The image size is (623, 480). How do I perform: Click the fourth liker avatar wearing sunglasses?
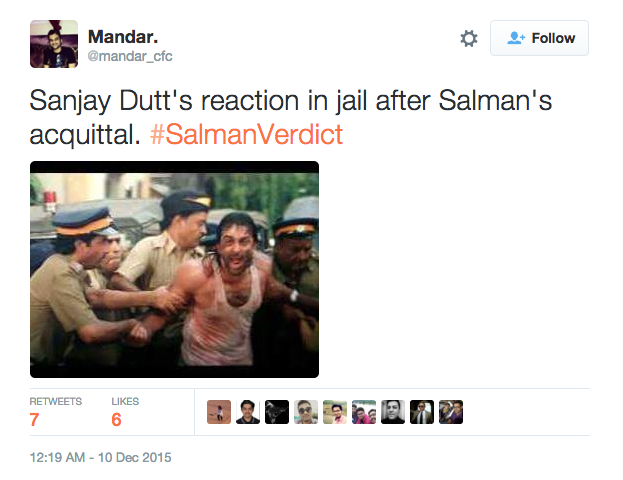tap(306, 412)
